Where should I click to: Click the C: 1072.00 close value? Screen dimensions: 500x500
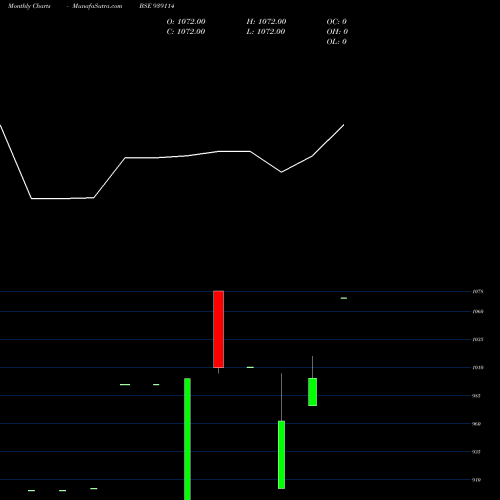click(x=186, y=32)
